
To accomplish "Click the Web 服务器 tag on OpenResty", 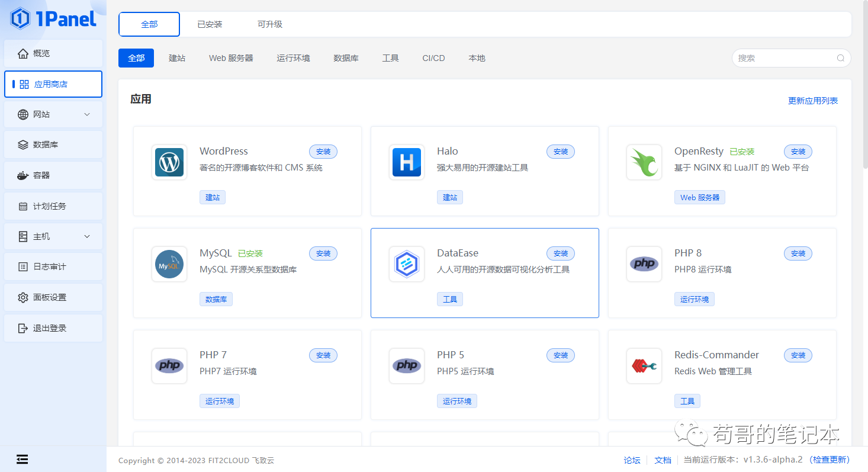I will click(x=700, y=197).
